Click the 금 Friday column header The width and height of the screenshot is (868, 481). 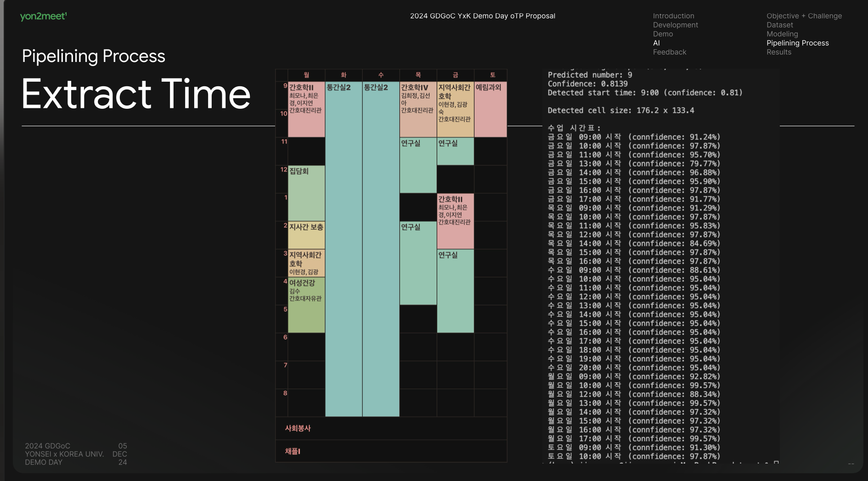pyautogui.click(x=455, y=75)
